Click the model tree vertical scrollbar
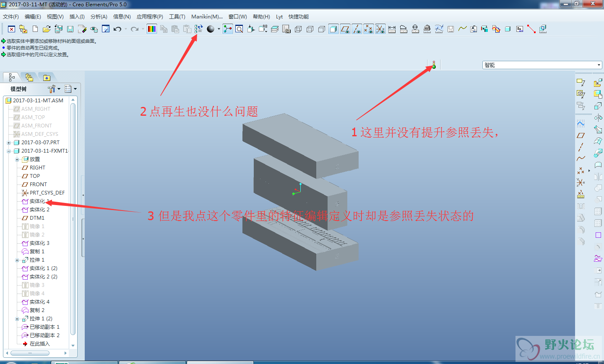Viewport: 604px width, 364px height. click(x=73, y=218)
